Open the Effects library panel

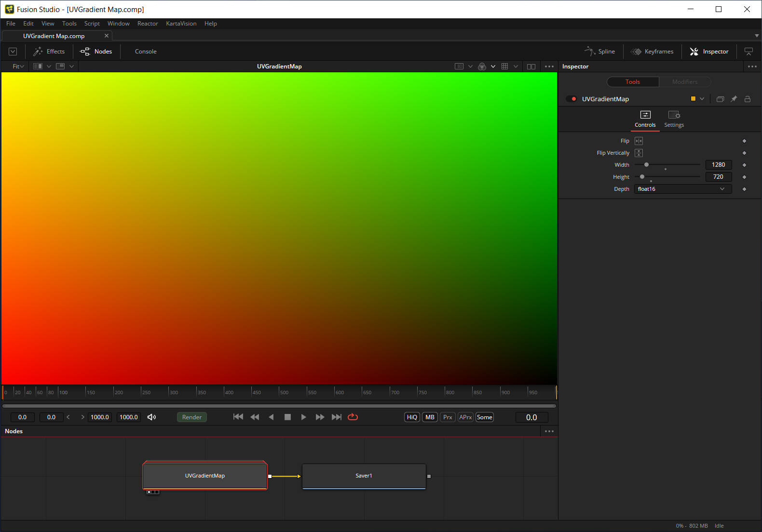(49, 52)
